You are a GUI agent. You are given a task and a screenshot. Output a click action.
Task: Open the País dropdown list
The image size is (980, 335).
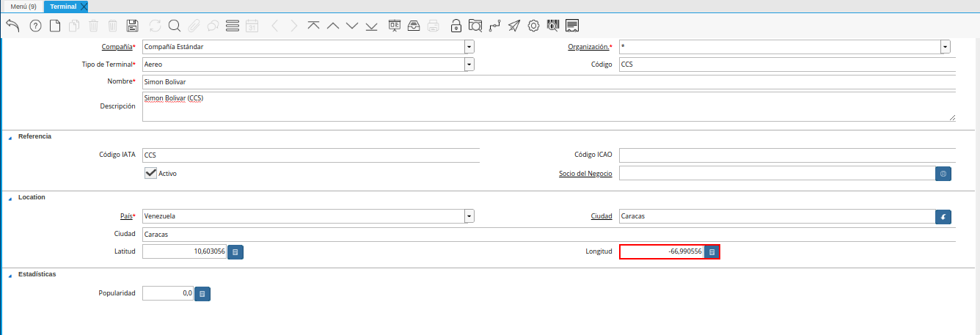tap(469, 216)
